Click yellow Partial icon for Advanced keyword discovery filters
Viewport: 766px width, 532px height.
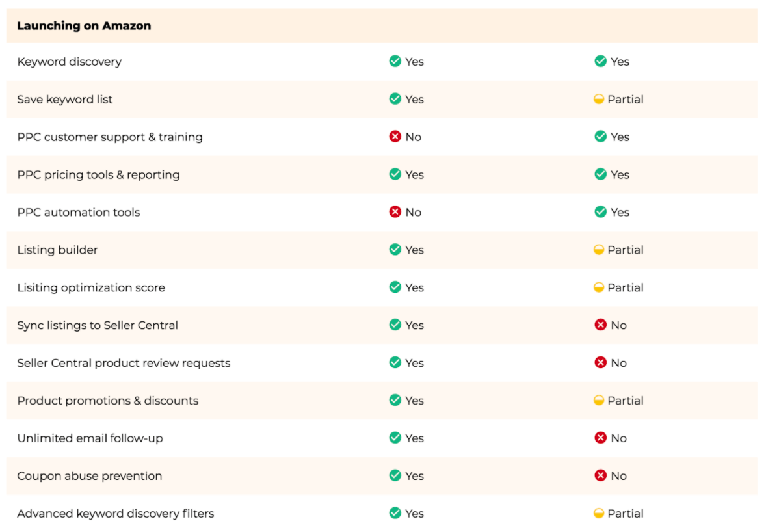pyautogui.click(x=598, y=513)
